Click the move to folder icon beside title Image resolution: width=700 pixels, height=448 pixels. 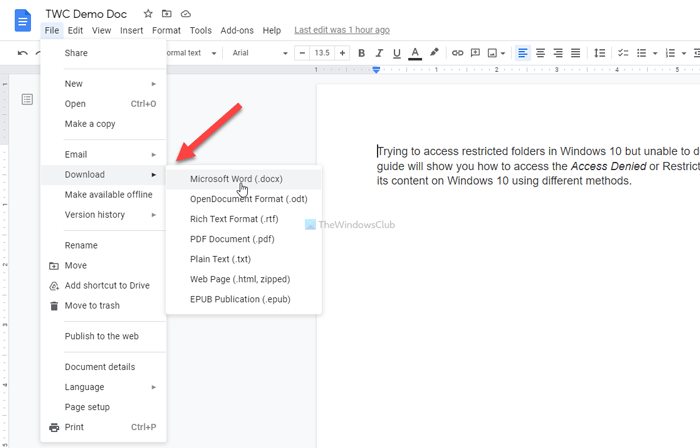pos(167,14)
